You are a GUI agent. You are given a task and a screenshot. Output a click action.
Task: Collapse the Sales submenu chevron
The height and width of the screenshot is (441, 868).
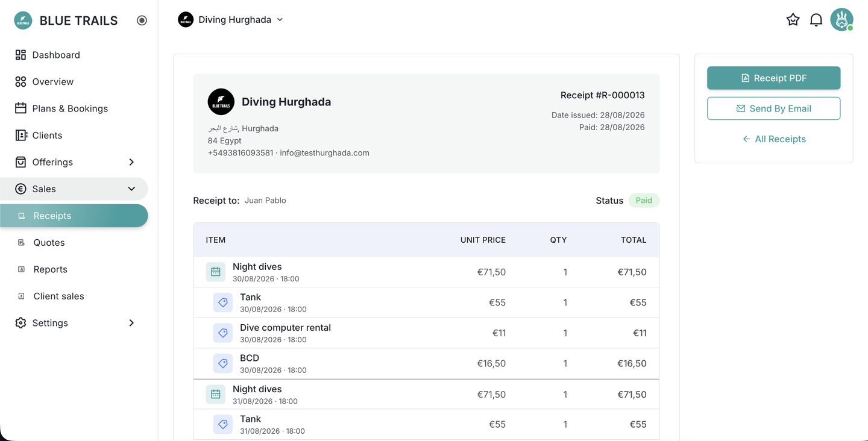(x=131, y=189)
